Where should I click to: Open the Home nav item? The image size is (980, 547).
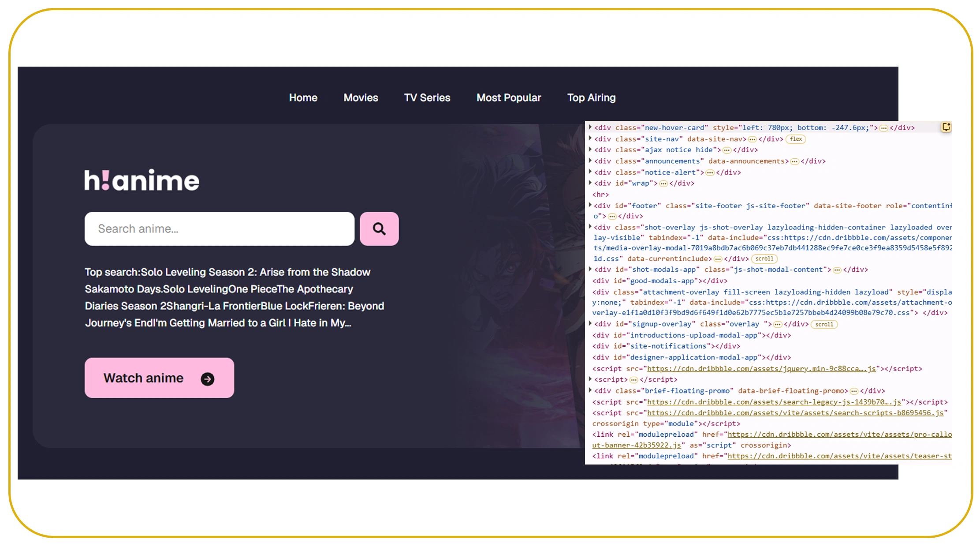pyautogui.click(x=303, y=97)
